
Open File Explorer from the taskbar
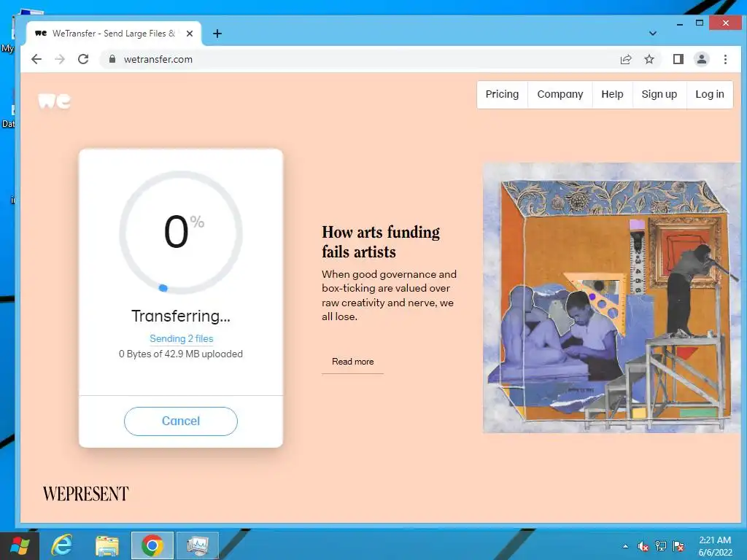(x=107, y=545)
